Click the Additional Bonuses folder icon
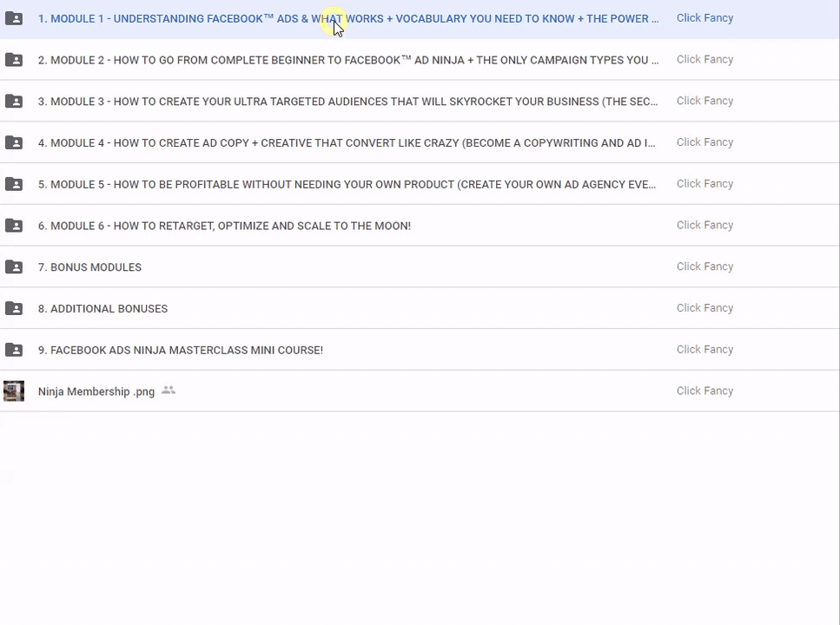The height and width of the screenshot is (625, 840). point(14,308)
